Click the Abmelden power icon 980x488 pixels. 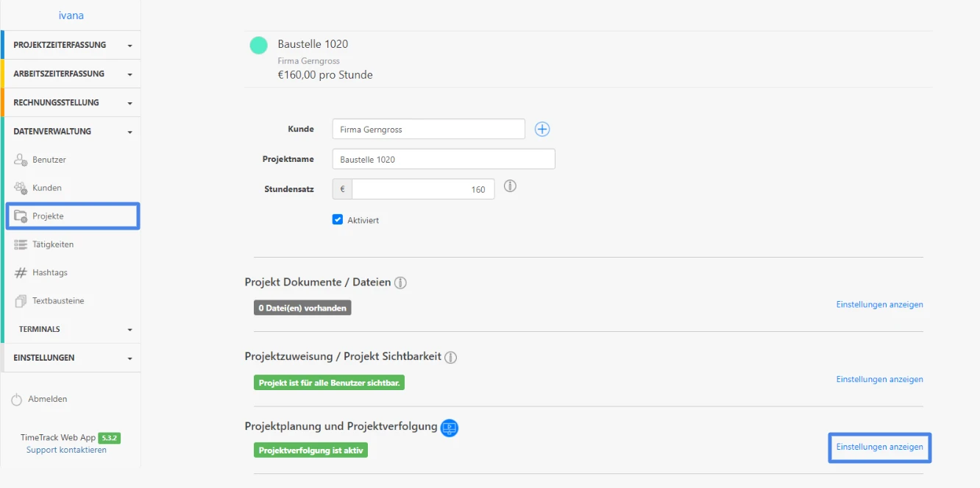pyautogui.click(x=16, y=398)
